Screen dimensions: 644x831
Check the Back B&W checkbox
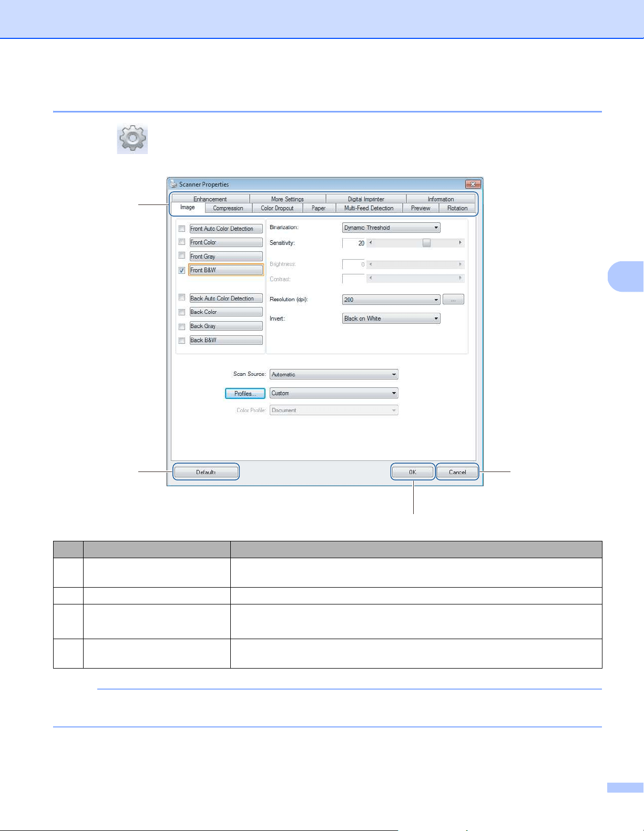pyautogui.click(x=182, y=341)
